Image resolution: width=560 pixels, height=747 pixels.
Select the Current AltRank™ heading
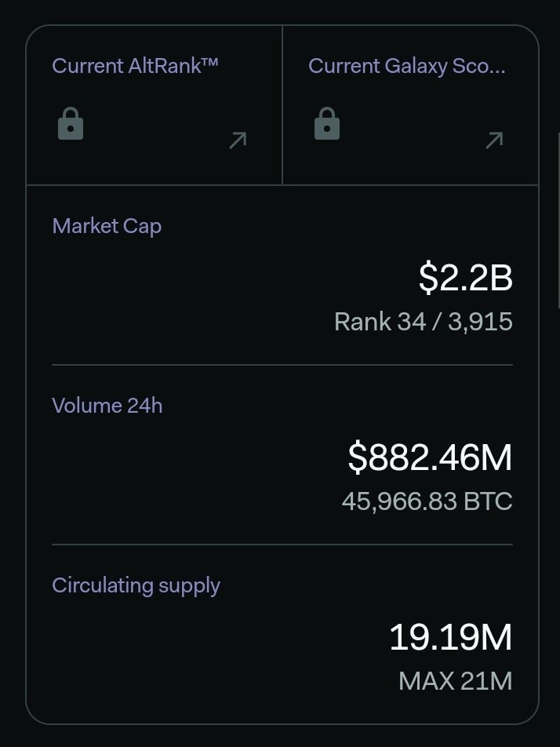(x=135, y=66)
